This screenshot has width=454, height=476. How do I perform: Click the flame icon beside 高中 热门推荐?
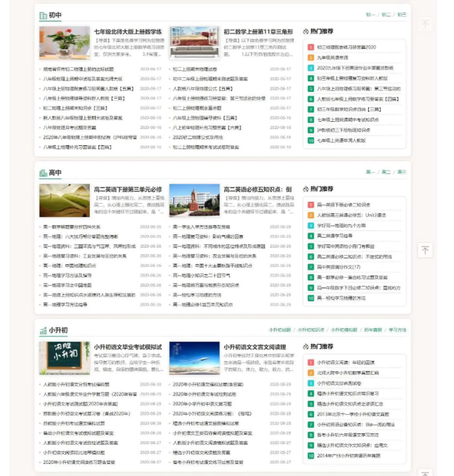pyautogui.click(x=306, y=189)
